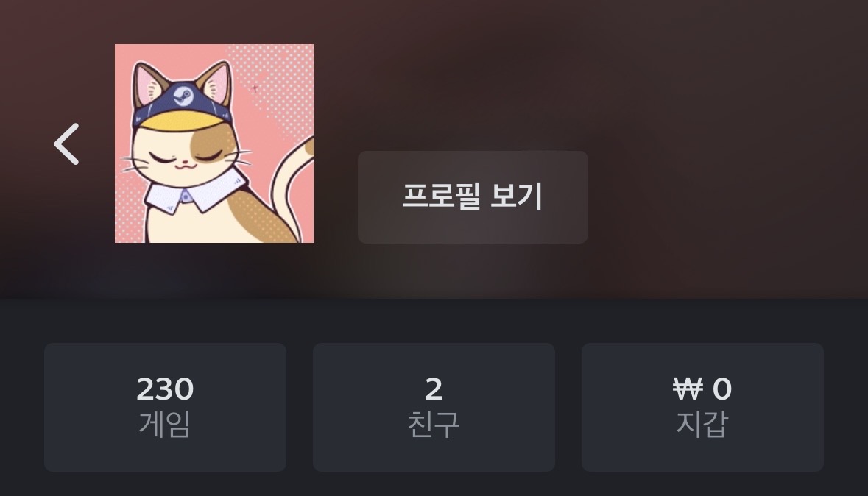Click the ₩ 0 wallet balance amount
Screen dimensions: 868x496
[702, 389]
